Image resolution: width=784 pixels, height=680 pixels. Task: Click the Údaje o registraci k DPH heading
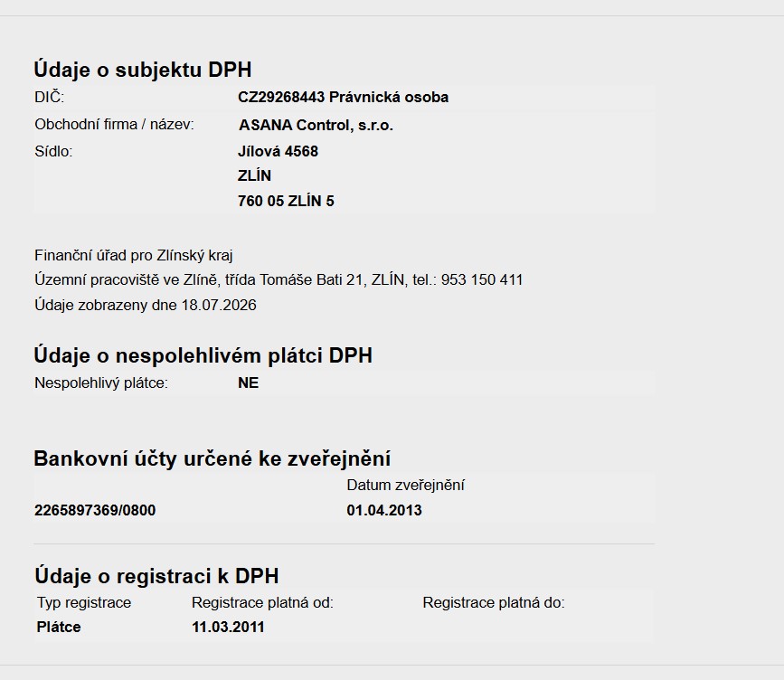pos(156,576)
